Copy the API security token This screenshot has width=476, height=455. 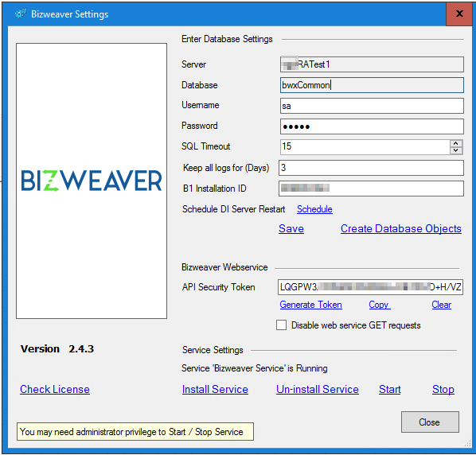coord(380,305)
